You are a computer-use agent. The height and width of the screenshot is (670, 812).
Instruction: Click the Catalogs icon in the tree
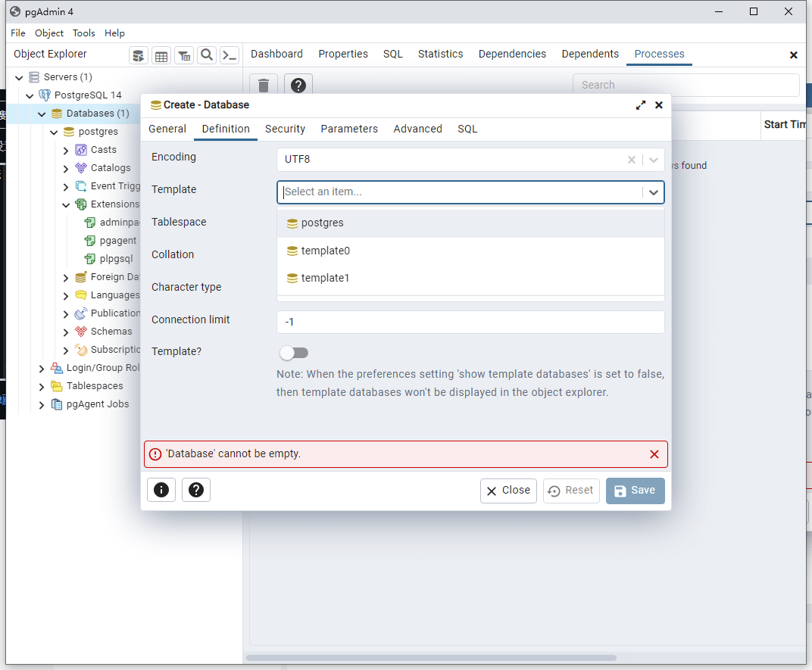(81, 168)
